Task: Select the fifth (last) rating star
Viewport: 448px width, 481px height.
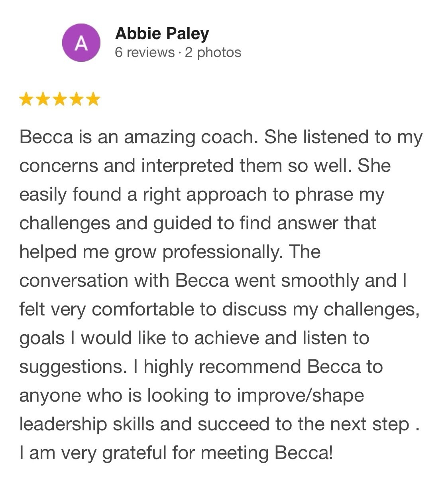Action: 93,99
